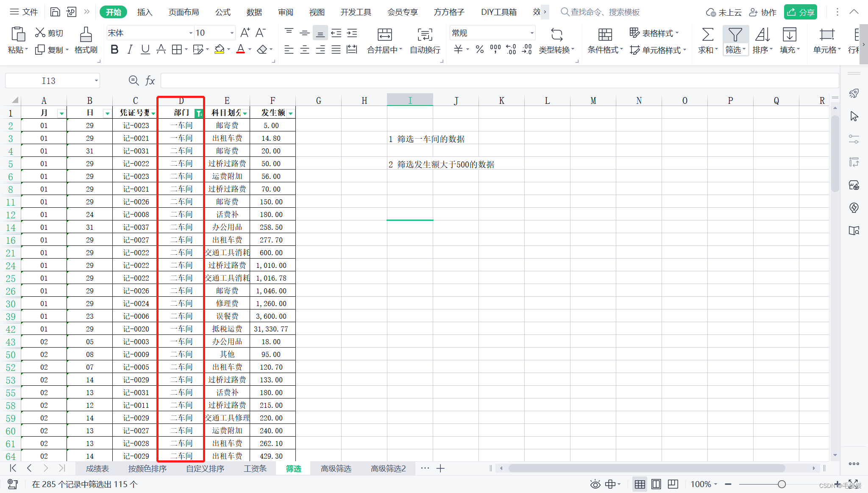
Task: Click the Filter funnel icon in ribbon
Action: pos(735,35)
